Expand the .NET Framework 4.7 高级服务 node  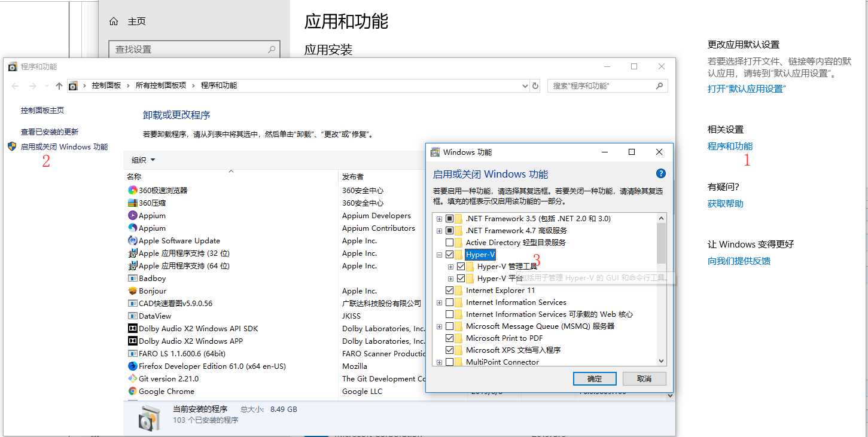(439, 231)
